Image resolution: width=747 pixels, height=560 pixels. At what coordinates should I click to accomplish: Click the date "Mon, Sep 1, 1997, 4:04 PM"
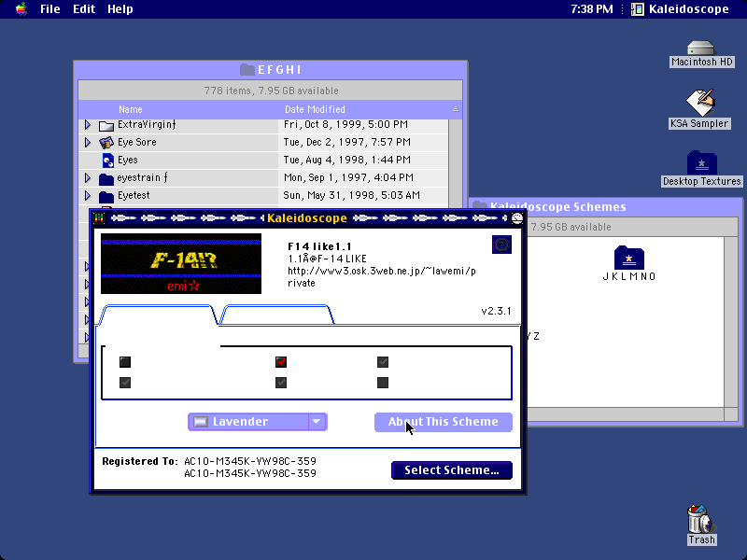tap(348, 178)
